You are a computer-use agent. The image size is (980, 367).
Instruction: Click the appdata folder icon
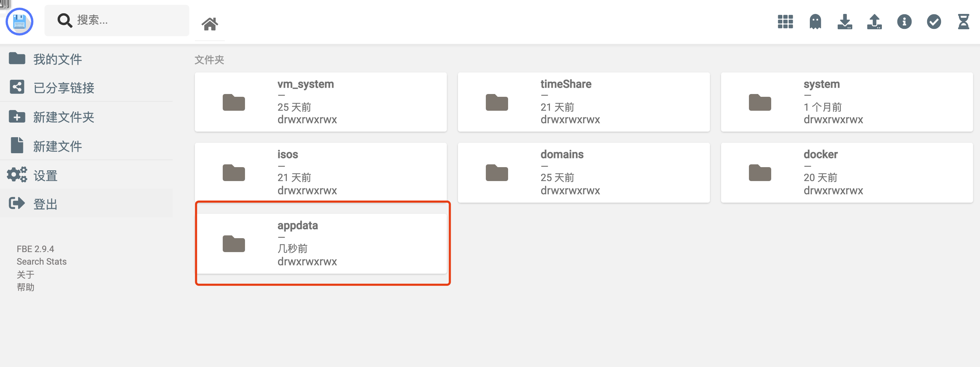[234, 244]
